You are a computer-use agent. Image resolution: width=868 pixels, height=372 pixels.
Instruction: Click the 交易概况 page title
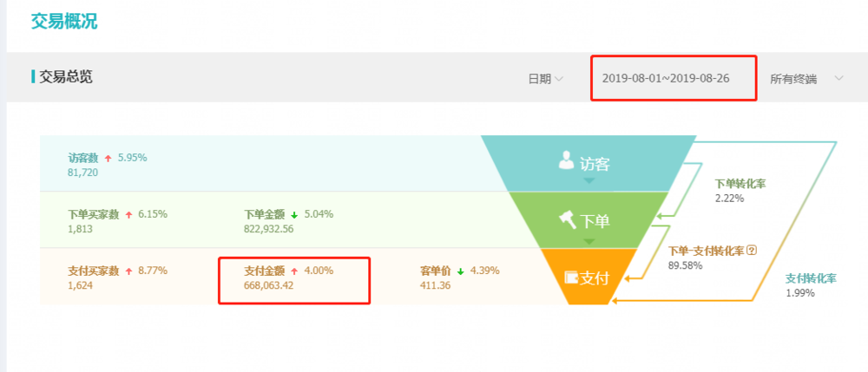coord(63,20)
